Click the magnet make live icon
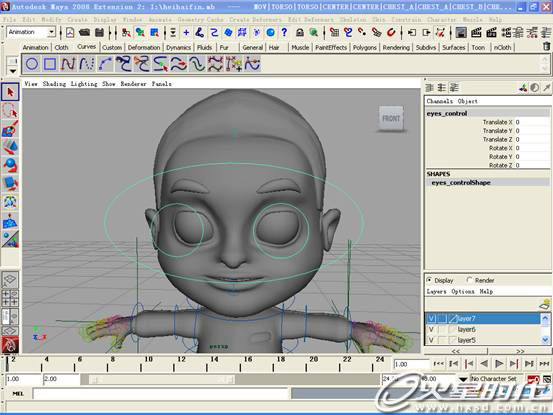 (390, 32)
